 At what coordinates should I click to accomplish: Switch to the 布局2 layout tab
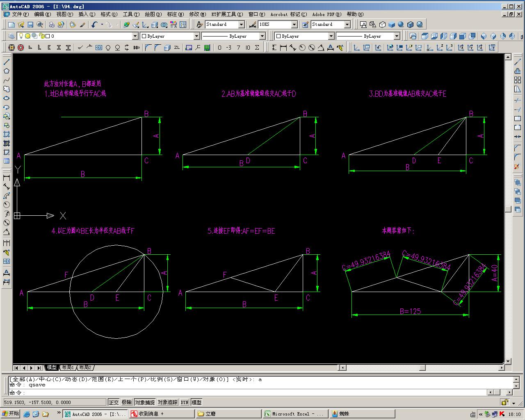[85, 367]
